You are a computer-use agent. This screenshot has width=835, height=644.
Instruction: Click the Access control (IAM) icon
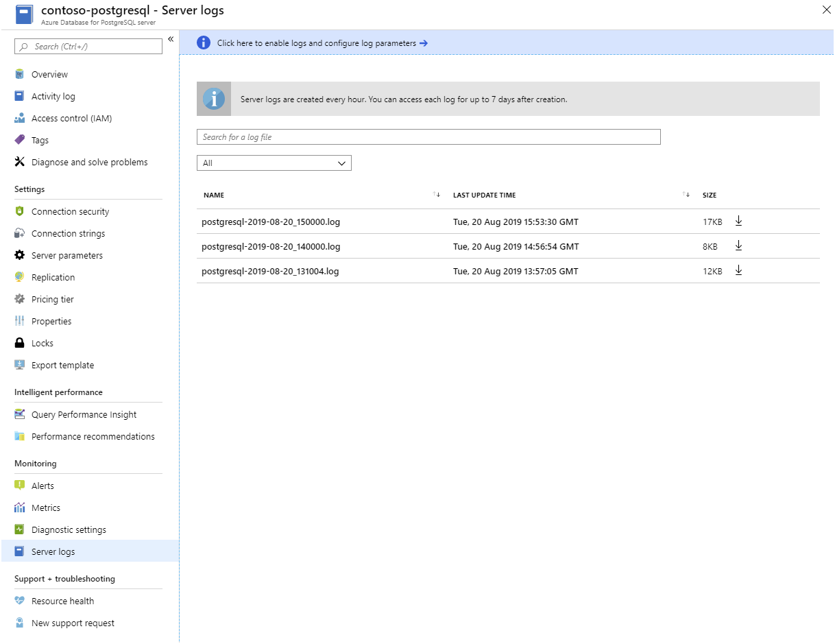coord(19,118)
